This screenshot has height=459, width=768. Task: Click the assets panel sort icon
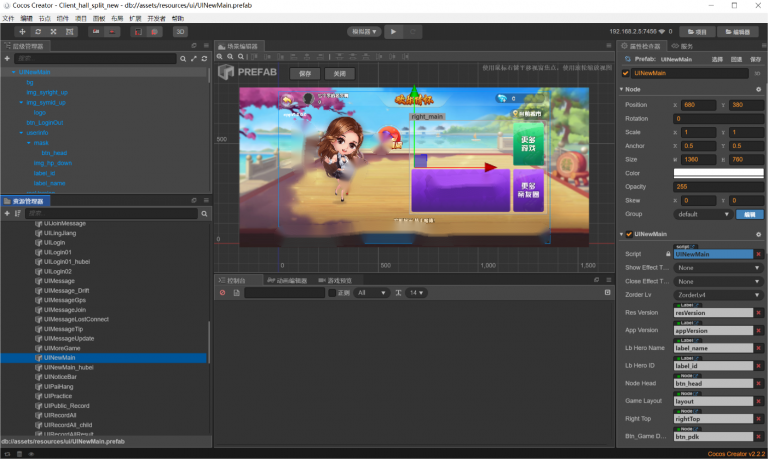click(x=18, y=214)
